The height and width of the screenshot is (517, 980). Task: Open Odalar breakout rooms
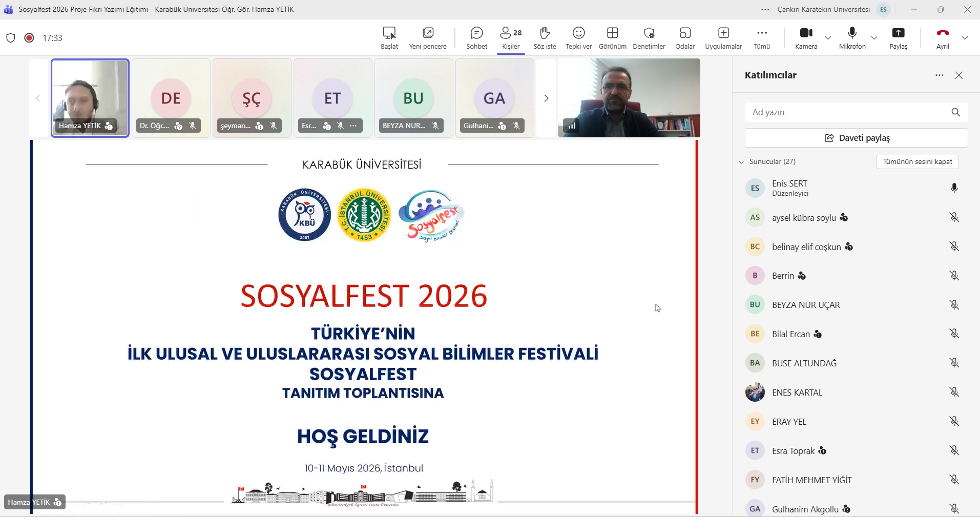[x=685, y=38]
